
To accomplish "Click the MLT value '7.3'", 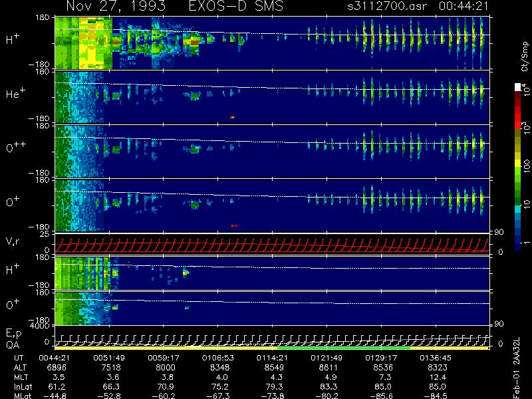I will tap(386, 377).
